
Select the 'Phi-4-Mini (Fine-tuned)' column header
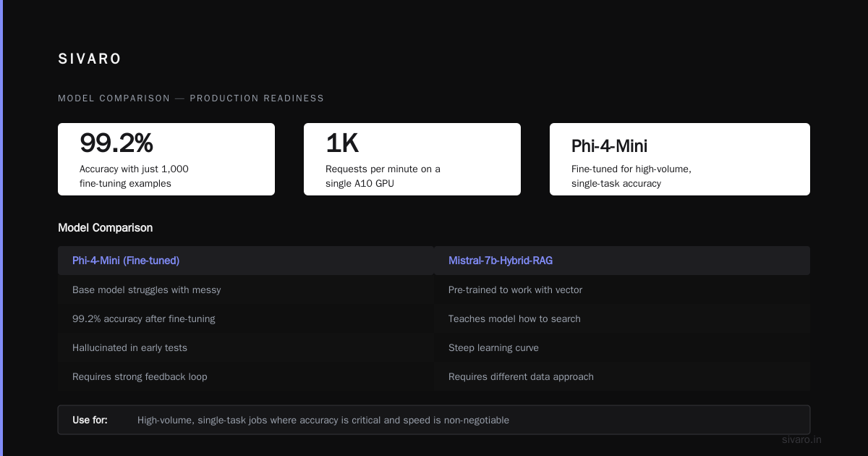(246, 261)
